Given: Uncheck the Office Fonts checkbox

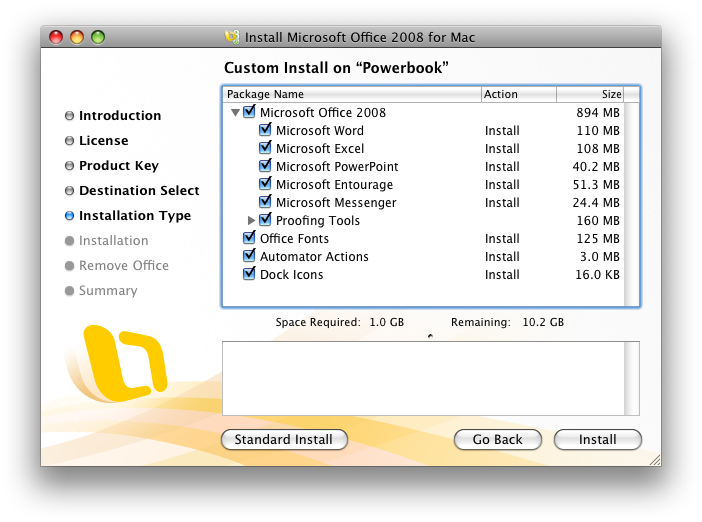Looking at the screenshot, I should click(x=249, y=238).
